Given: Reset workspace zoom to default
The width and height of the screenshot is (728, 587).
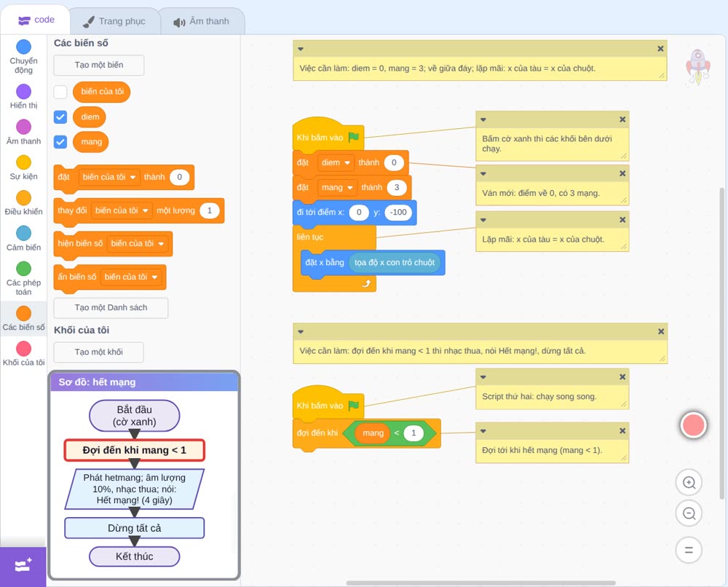Looking at the screenshot, I should tap(689, 550).
